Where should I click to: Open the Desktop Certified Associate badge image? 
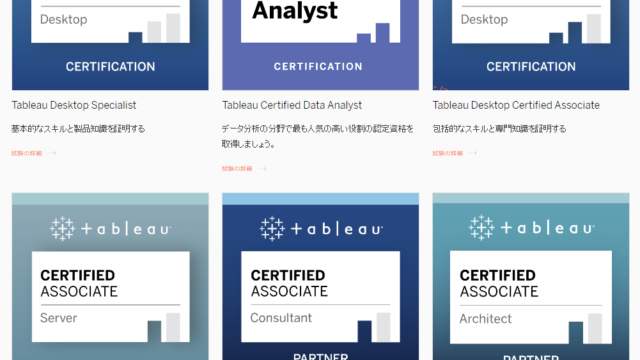[x=531, y=45]
